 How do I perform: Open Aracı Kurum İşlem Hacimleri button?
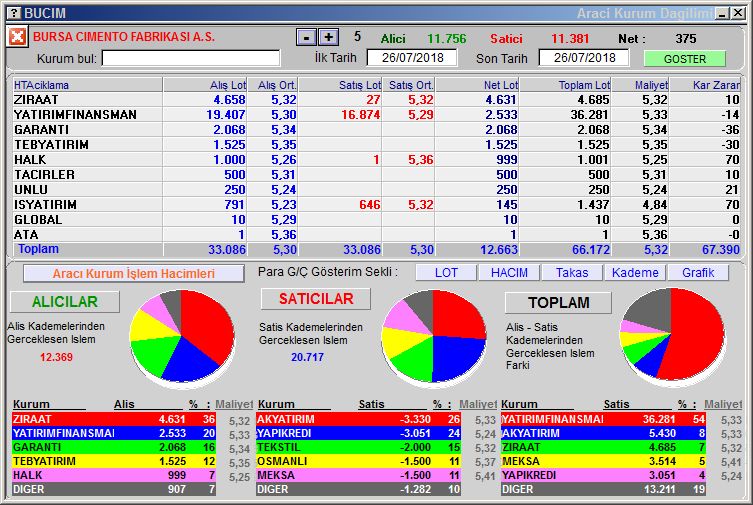click(x=134, y=274)
